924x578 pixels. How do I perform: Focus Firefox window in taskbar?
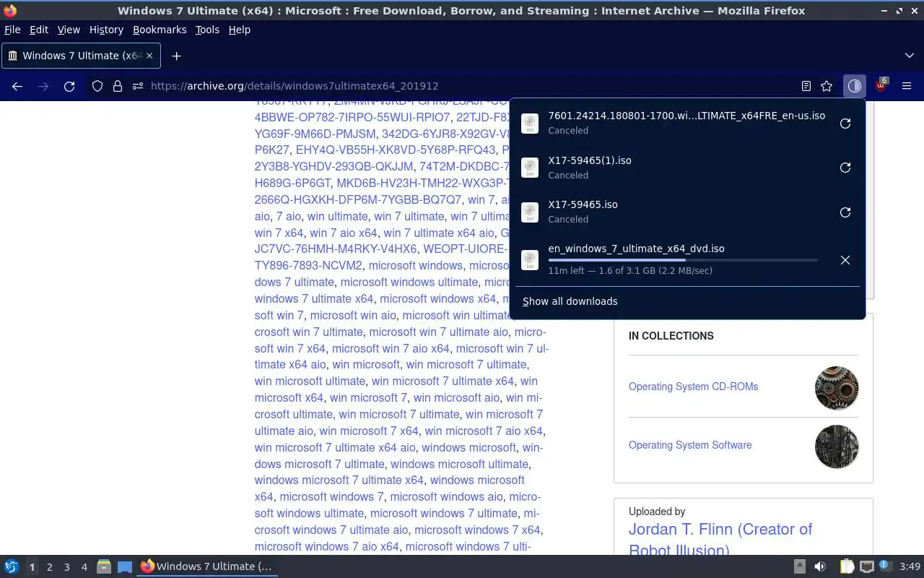pyautogui.click(x=208, y=566)
